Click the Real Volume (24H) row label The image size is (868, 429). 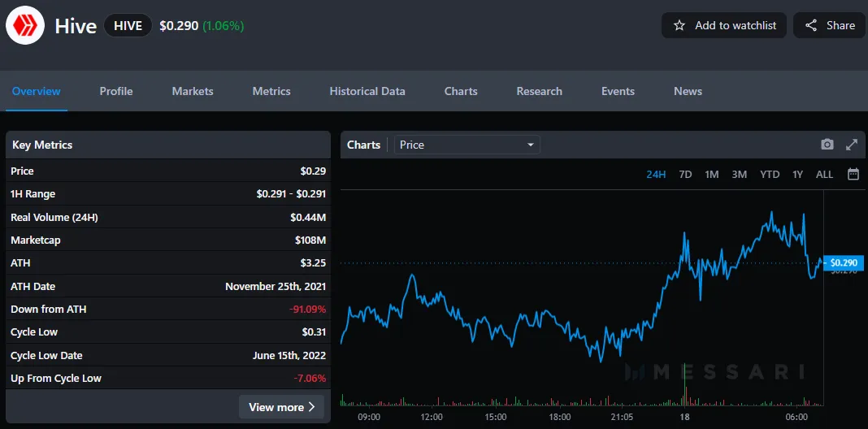tap(54, 218)
